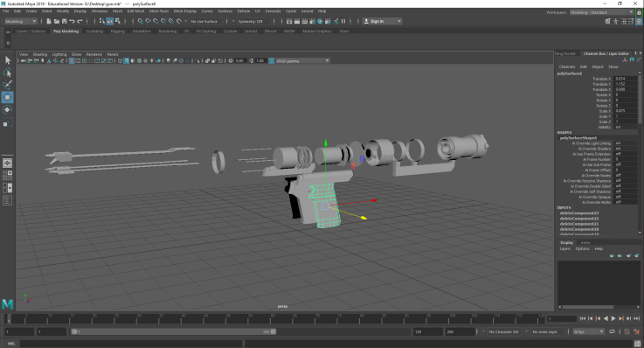Click the timeline ruler at frame 60

(x=273, y=318)
